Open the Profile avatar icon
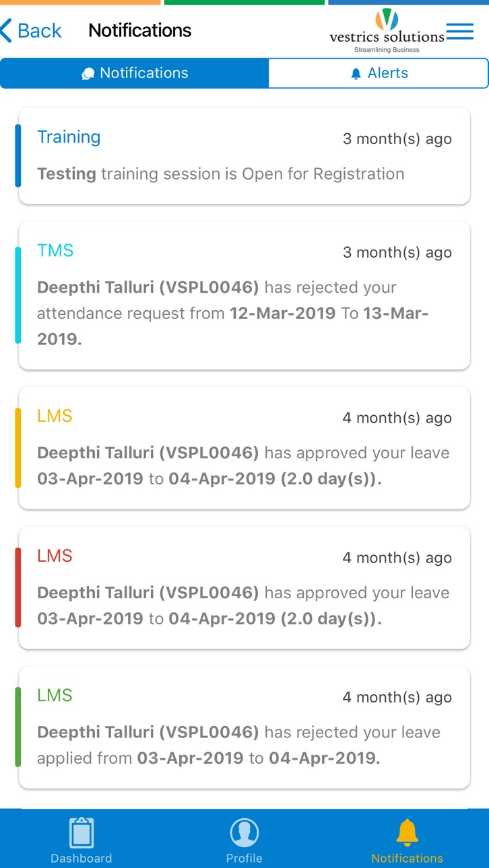 244,833
